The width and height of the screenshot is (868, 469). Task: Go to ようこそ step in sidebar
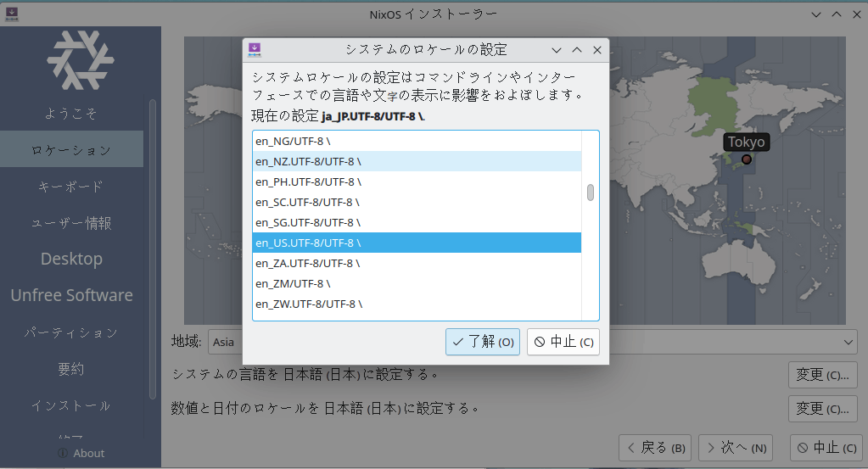click(71, 114)
